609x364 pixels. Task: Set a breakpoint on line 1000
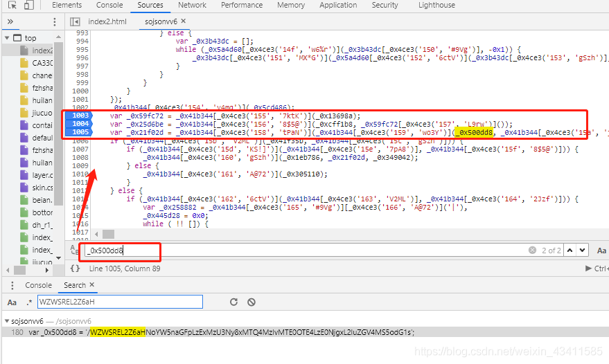pyautogui.click(x=80, y=91)
